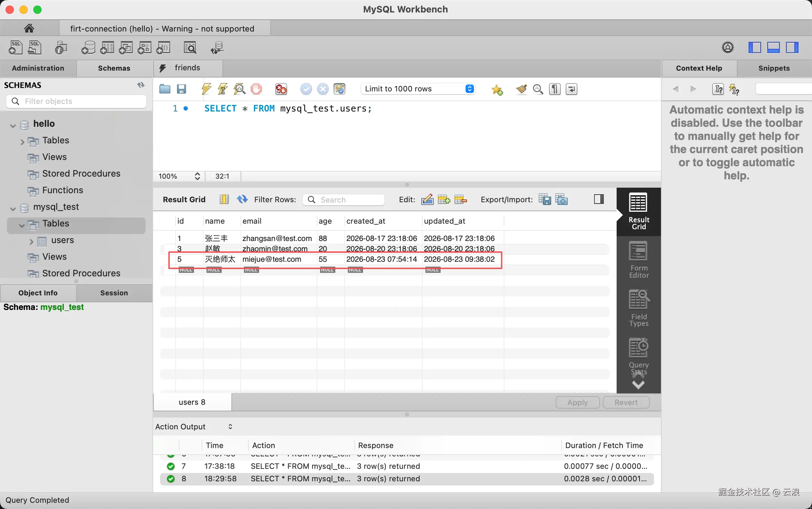Open the Field Types view
Viewport: 812px width, 509px height.
click(x=638, y=308)
